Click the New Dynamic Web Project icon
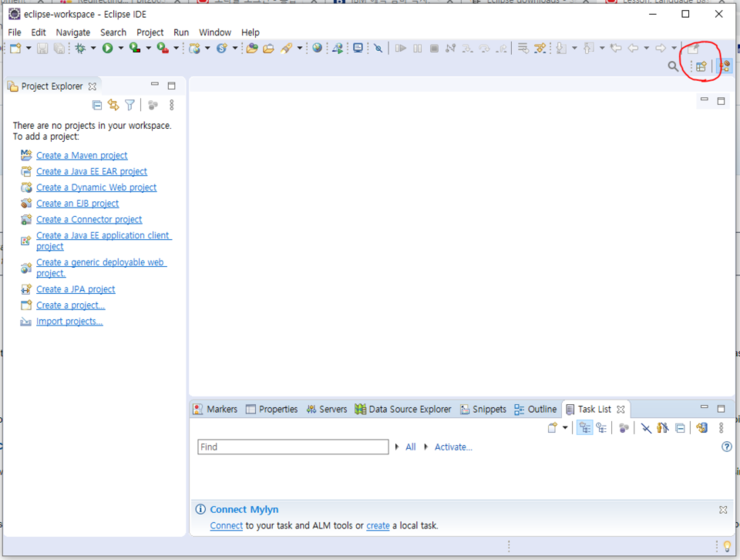 194,48
